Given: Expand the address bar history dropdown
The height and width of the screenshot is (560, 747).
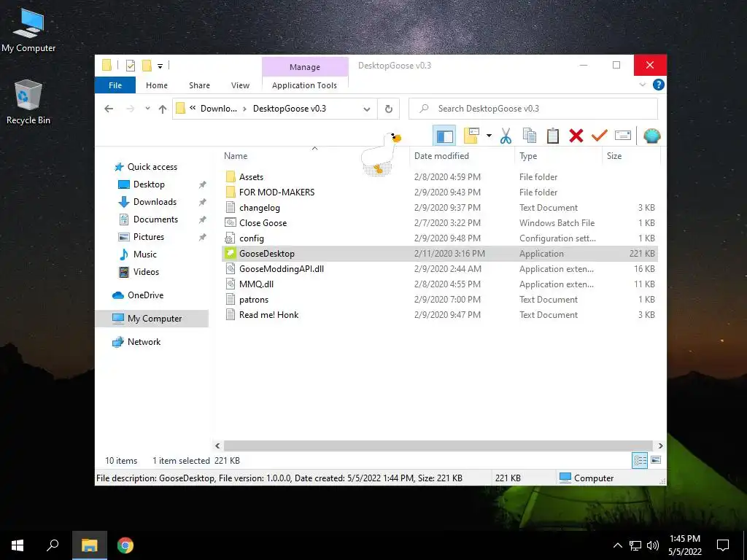Looking at the screenshot, I should [366, 109].
